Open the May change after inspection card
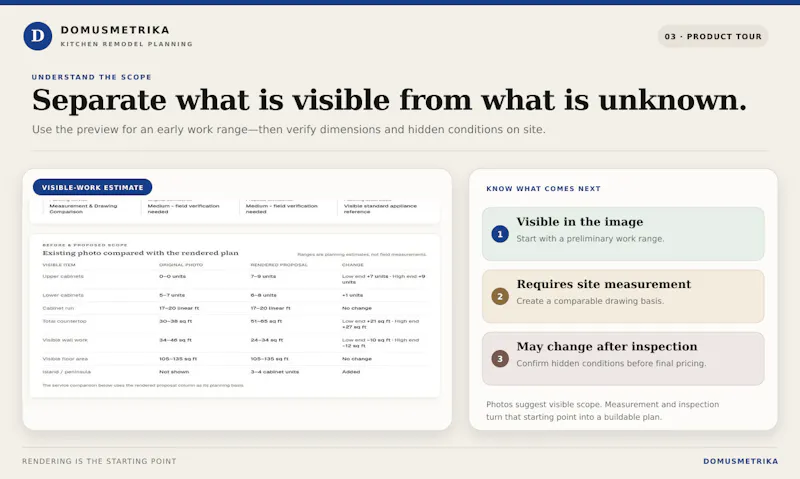The height and width of the screenshot is (479, 800). (x=623, y=359)
